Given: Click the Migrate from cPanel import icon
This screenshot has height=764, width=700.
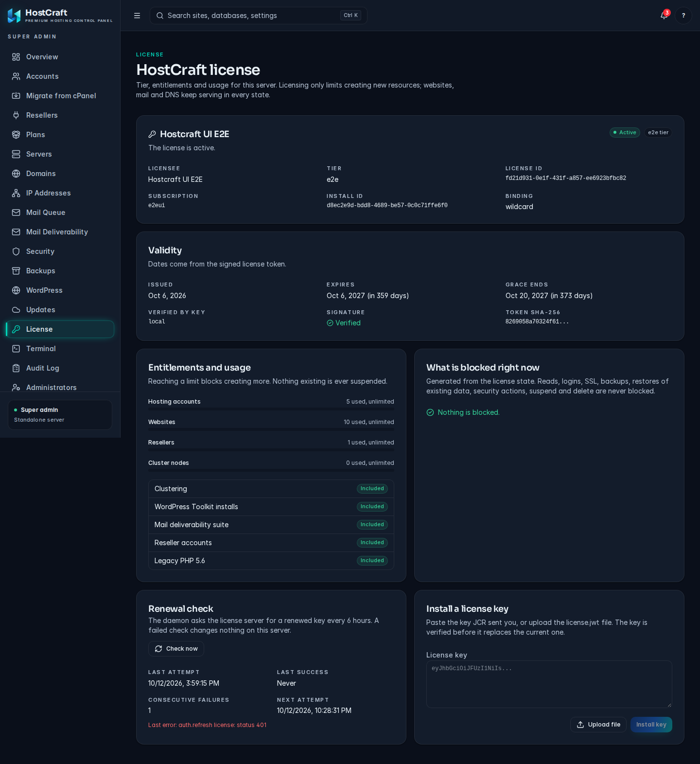Looking at the screenshot, I should [x=16, y=96].
